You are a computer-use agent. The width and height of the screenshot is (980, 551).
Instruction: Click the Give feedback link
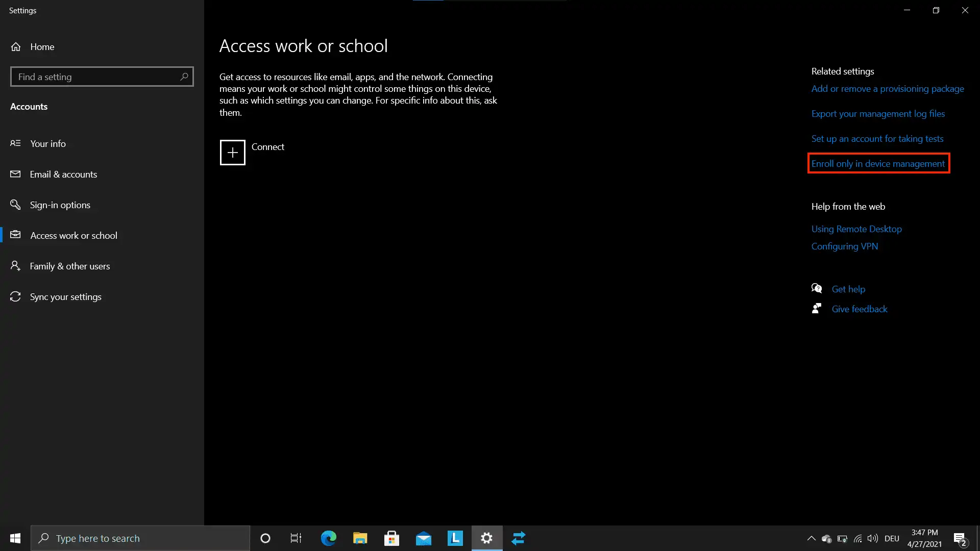pyautogui.click(x=860, y=309)
